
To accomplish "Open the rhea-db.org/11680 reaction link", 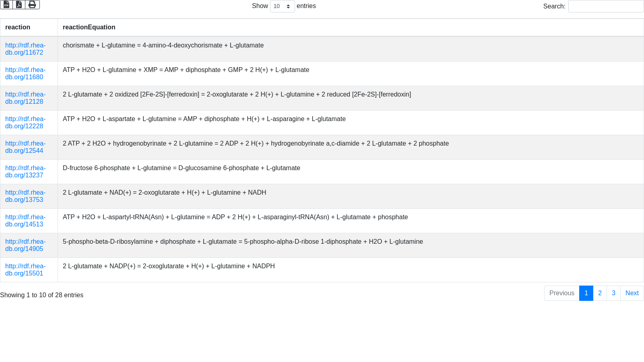I will point(25,74).
